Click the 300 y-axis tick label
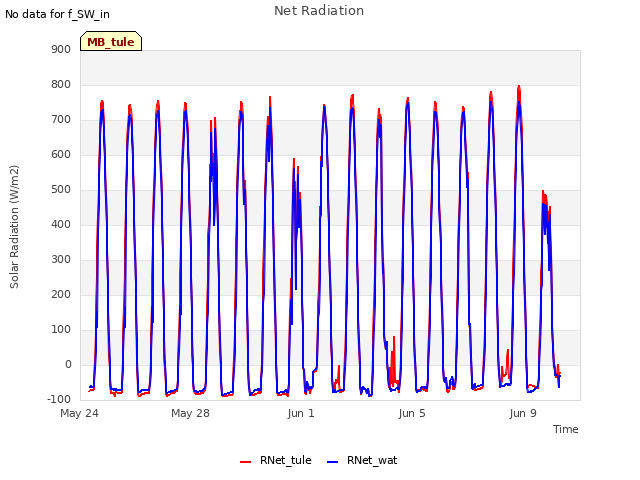640x480 pixels. [61, 260]
